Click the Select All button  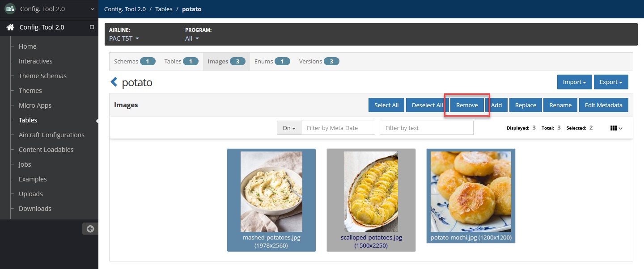click(x=386, y=105)
